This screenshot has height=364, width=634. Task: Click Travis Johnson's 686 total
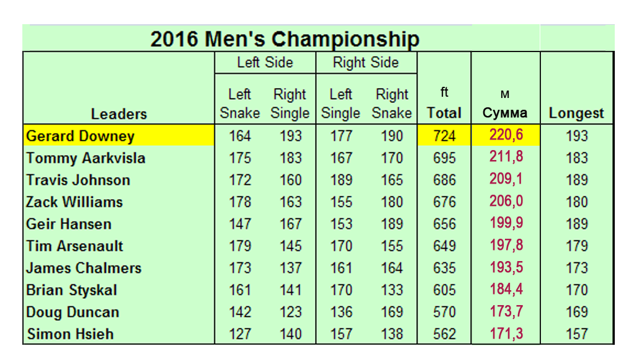[x=444, y=180]
